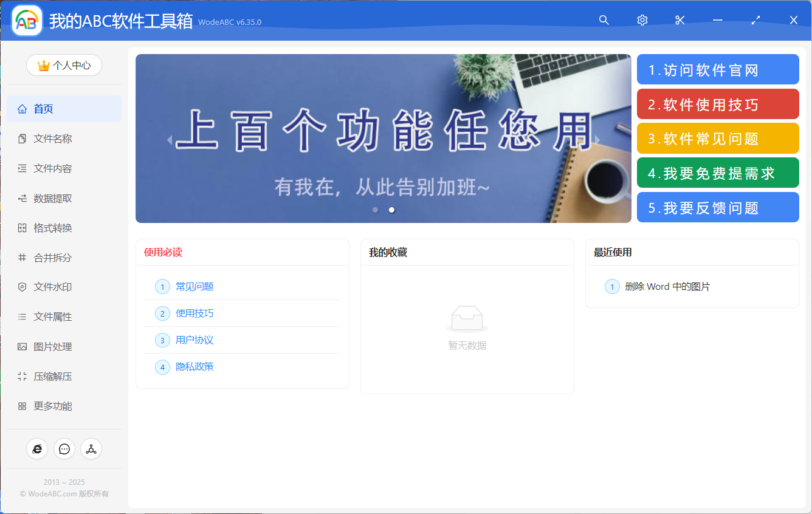Screen dimensions: 812x514
Task: Open settings via the gear icon
Action: pyautogui.click(x=642, y=20)
